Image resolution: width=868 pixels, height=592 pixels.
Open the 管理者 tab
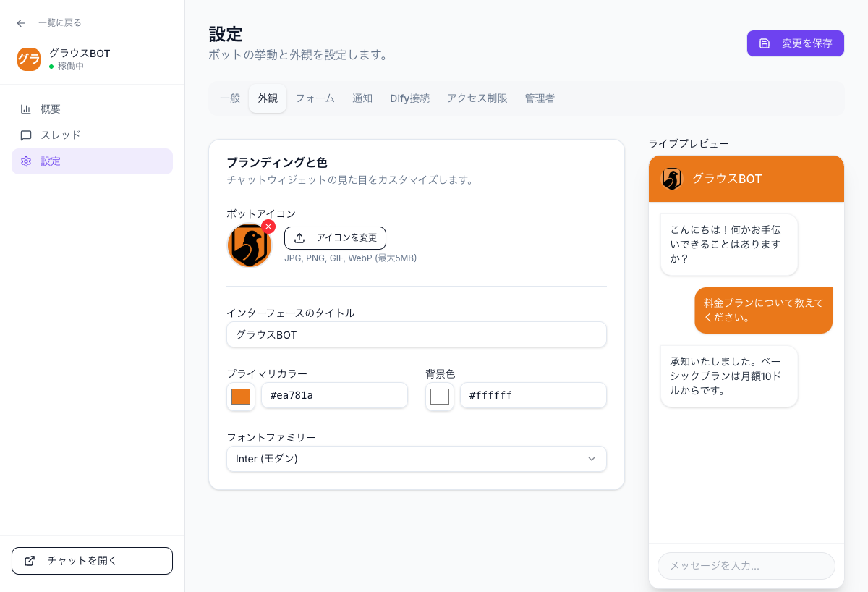coord(540,98)
